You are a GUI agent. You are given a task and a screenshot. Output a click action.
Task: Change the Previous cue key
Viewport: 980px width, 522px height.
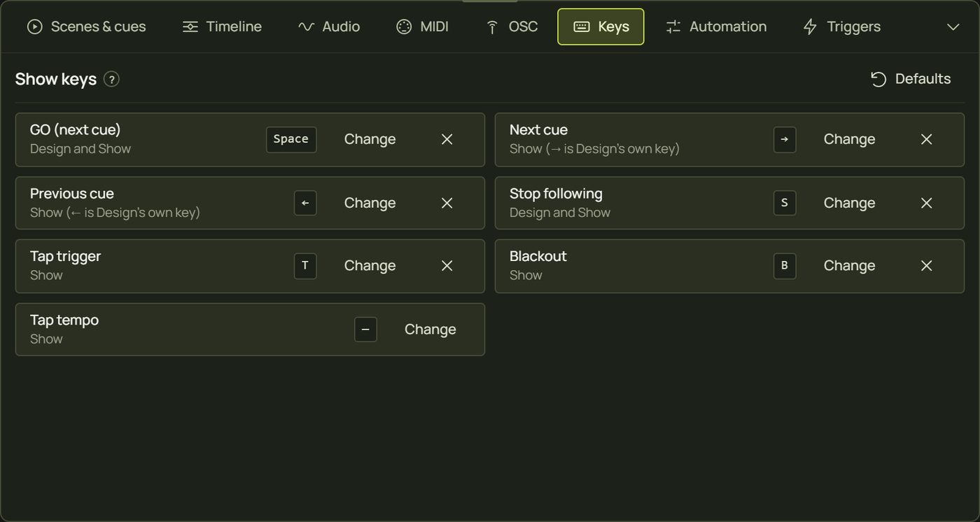370,203
